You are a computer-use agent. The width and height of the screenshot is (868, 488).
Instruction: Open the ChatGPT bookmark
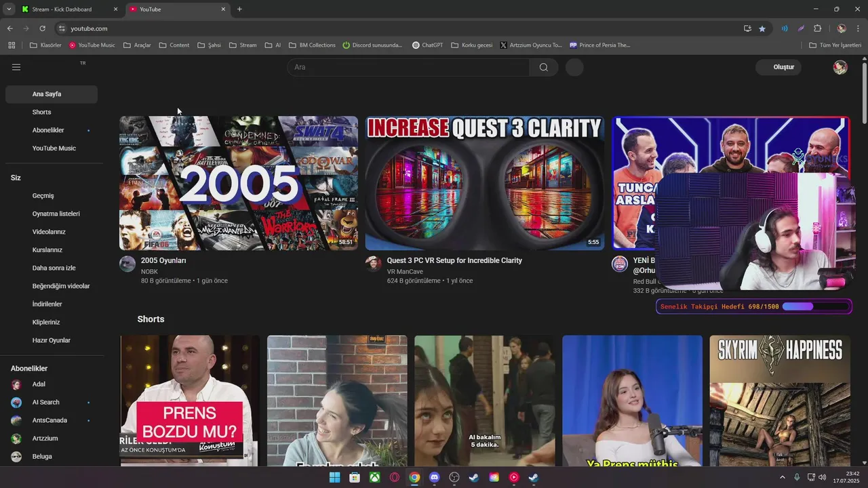[427, 45]
